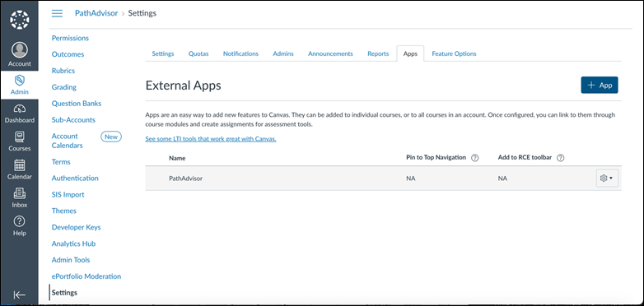Viewport: 644px width, 306px height.
Task: Open Sub-Accounts in account menu
Action: [73, 120]
